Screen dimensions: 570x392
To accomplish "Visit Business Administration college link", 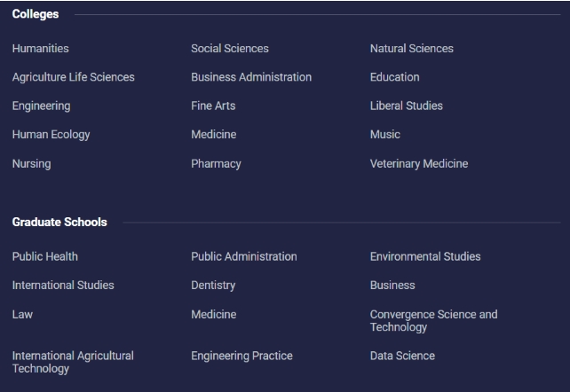I will point(251,77).
